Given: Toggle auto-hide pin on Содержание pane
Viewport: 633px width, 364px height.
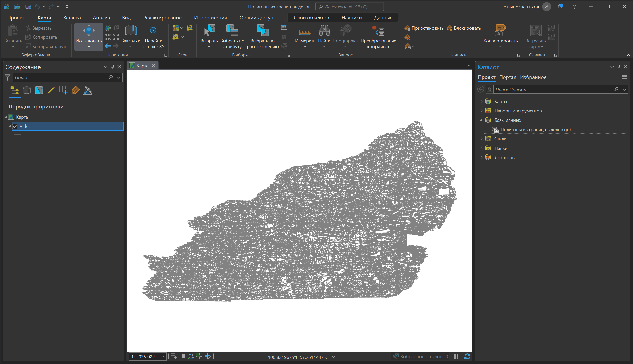Looking at the screenshot, I should click(x=113, y=67).
